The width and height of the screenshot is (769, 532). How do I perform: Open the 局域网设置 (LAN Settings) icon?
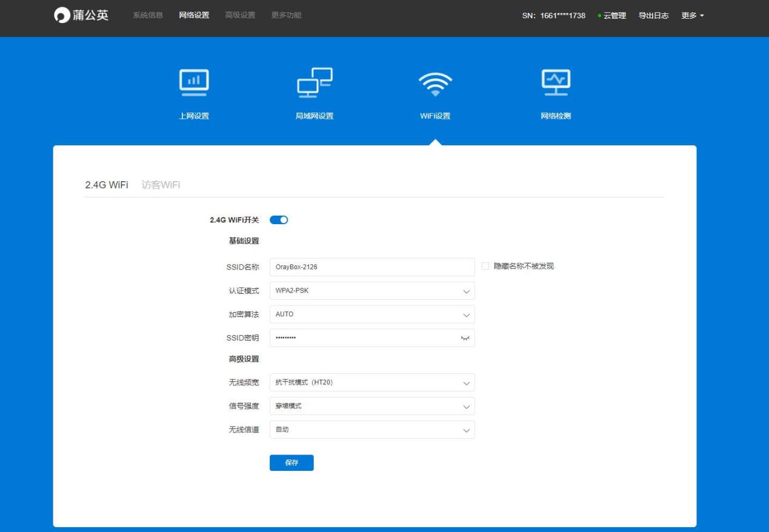point(315,83)
